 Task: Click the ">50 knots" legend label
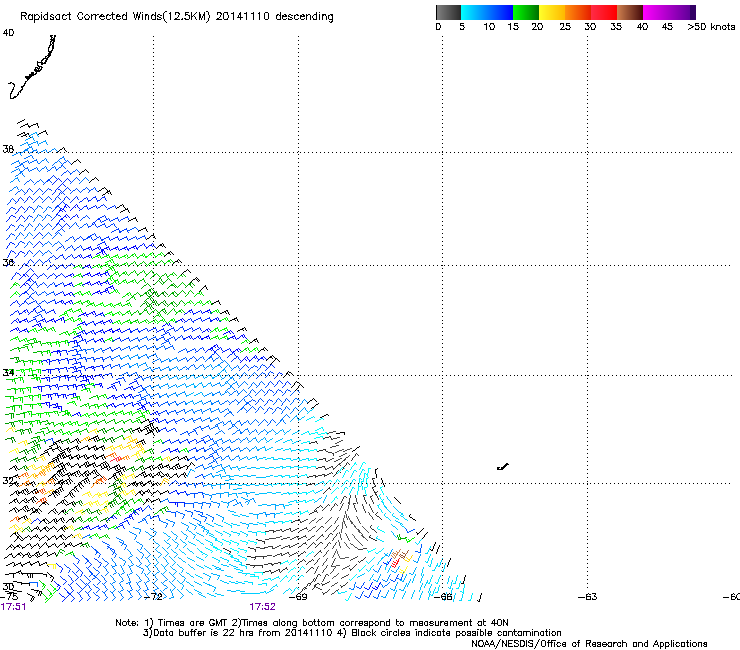tap(711, 27)
